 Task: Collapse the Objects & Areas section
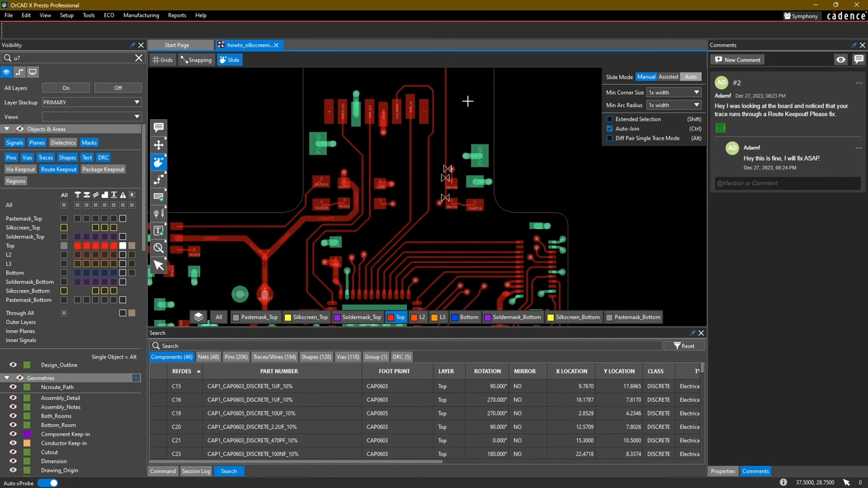[7, 129]
